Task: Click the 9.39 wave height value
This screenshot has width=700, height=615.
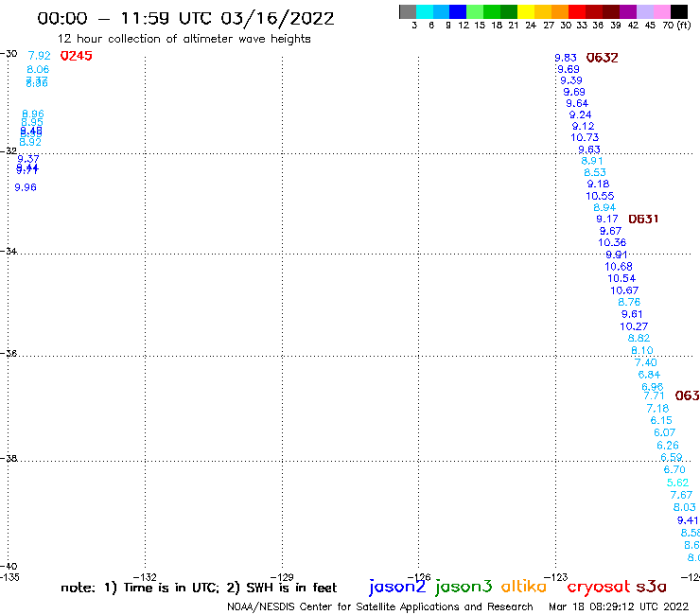Action: tap(571, 80)
